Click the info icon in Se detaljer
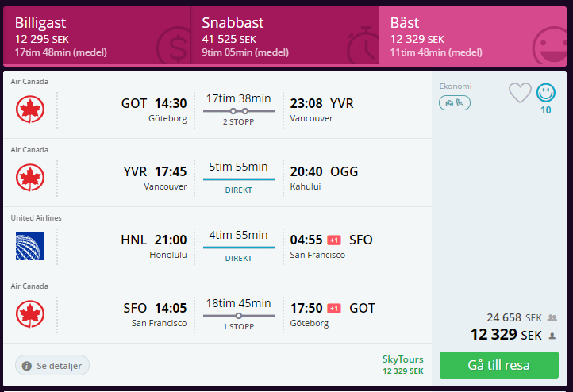Viewport: 573px width, 392px height. point(27,366)
